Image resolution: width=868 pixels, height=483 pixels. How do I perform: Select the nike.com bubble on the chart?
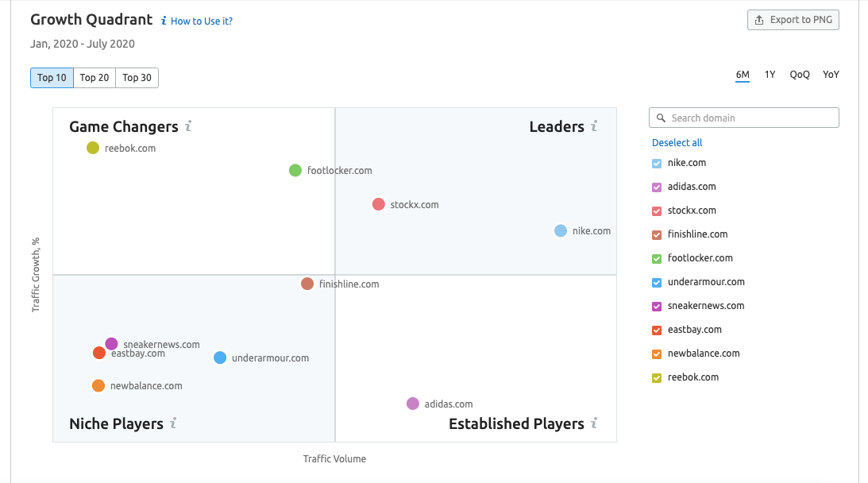[x=561, y=230]
